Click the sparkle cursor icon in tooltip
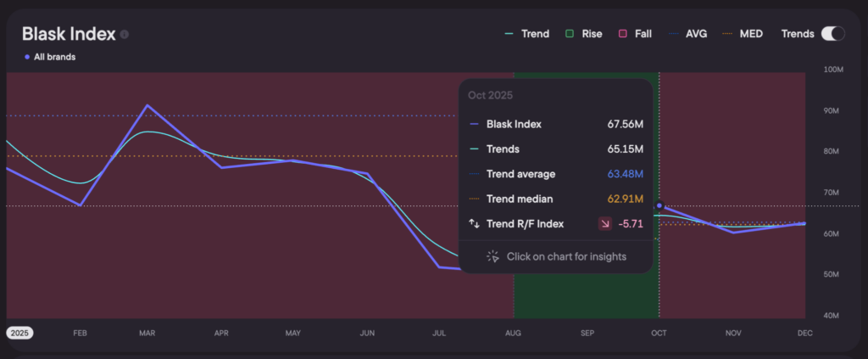The height and width of the screenshot is (359, 868). [x=492, y=256]
